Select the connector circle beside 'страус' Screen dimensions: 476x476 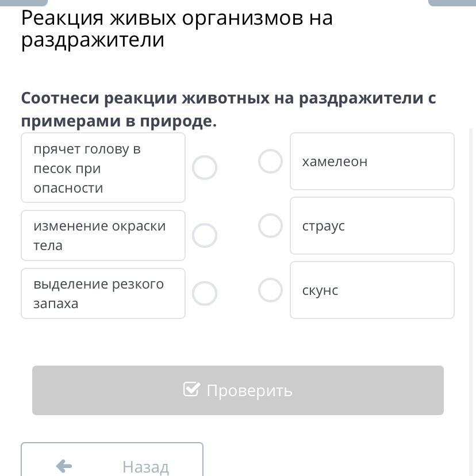(270, 226)
